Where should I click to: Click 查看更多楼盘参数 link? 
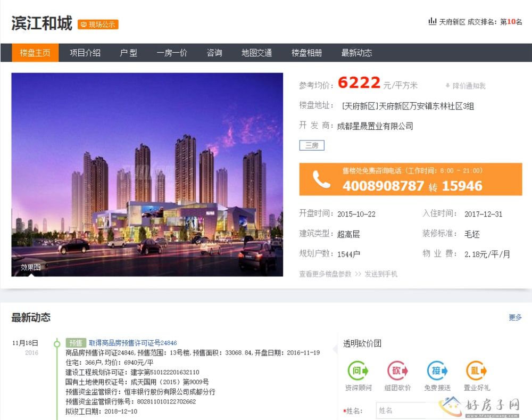point(325,274)
